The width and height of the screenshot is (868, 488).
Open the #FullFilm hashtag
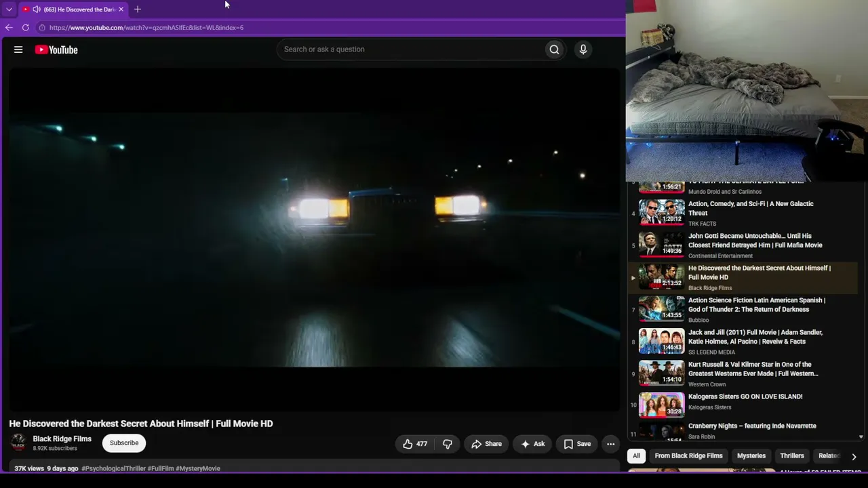tap(161, 468)
